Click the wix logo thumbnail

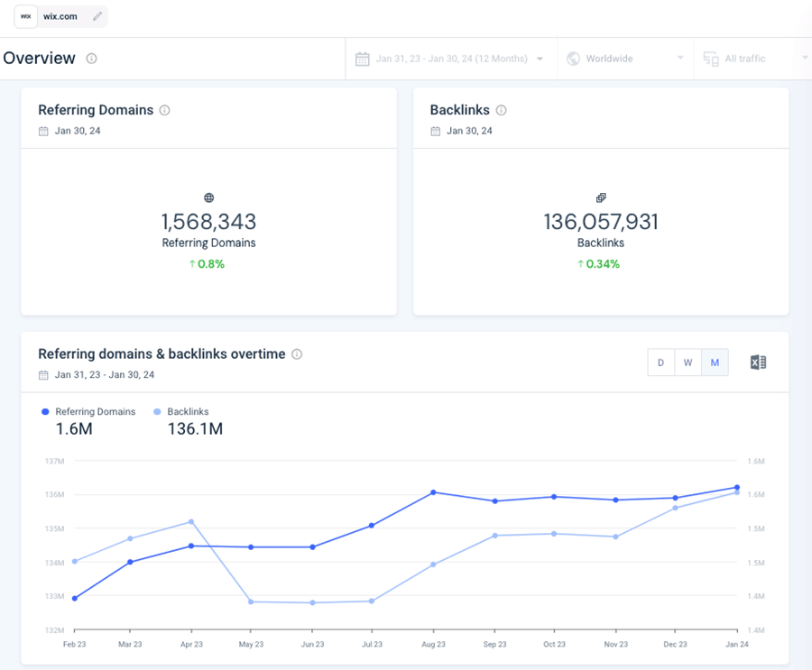[x=25, y=16]
